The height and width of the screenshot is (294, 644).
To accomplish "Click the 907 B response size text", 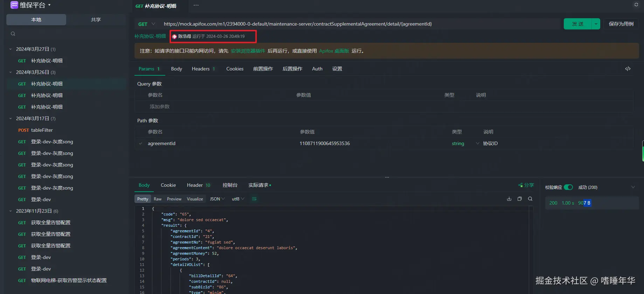I will 584,203.
